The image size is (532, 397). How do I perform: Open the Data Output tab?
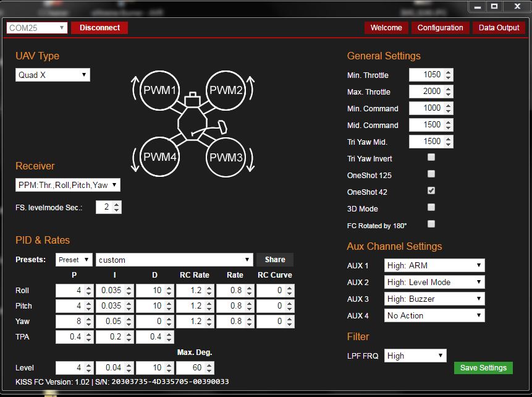(x=499, y=28)
